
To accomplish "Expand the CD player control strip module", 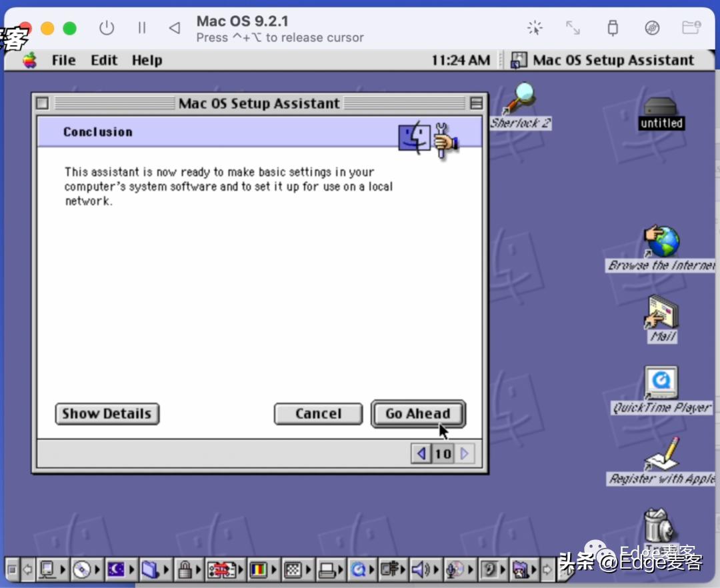I will [x=81, y=569].
